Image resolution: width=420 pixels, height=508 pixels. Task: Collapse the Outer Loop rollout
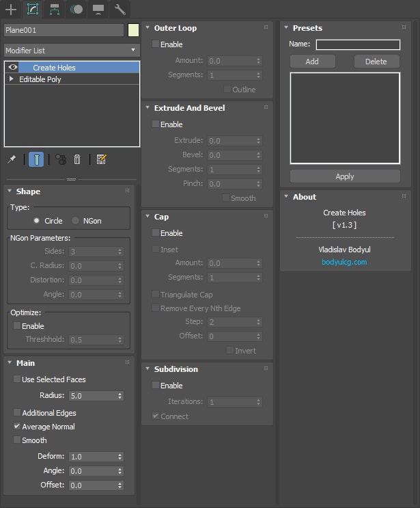point(148,27)
